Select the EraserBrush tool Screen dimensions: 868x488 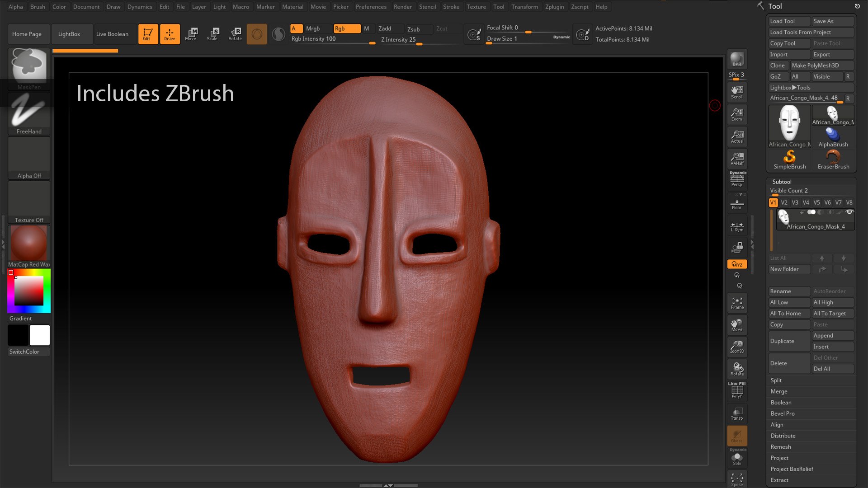point(833,160)
